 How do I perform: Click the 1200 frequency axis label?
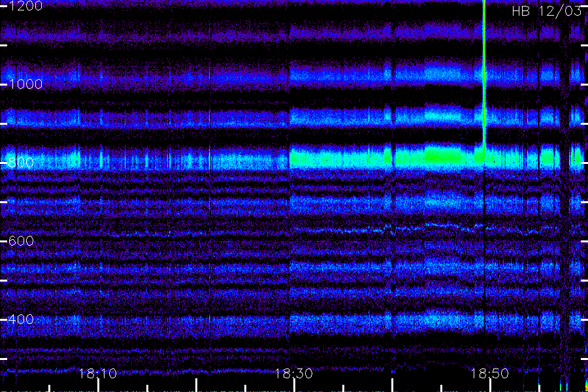click(25, 6)
